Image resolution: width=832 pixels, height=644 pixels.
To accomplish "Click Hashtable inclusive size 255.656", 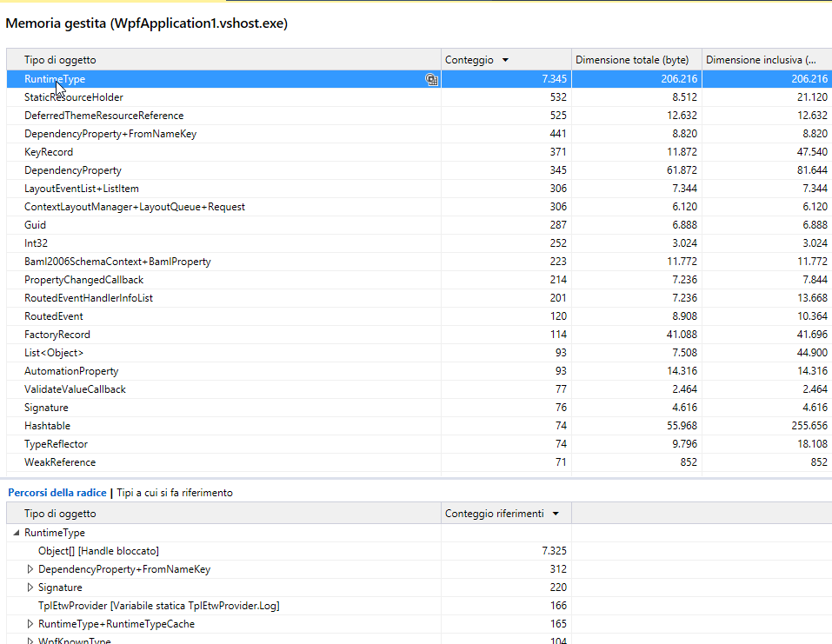I will [809, 426].
